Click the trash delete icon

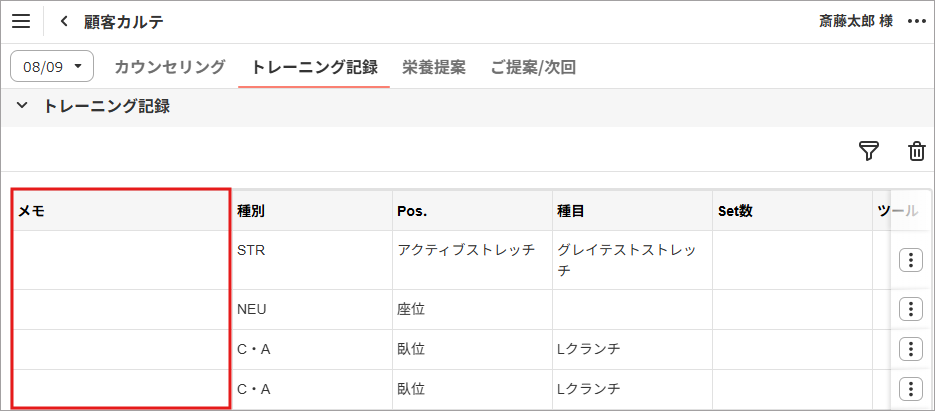916,151
